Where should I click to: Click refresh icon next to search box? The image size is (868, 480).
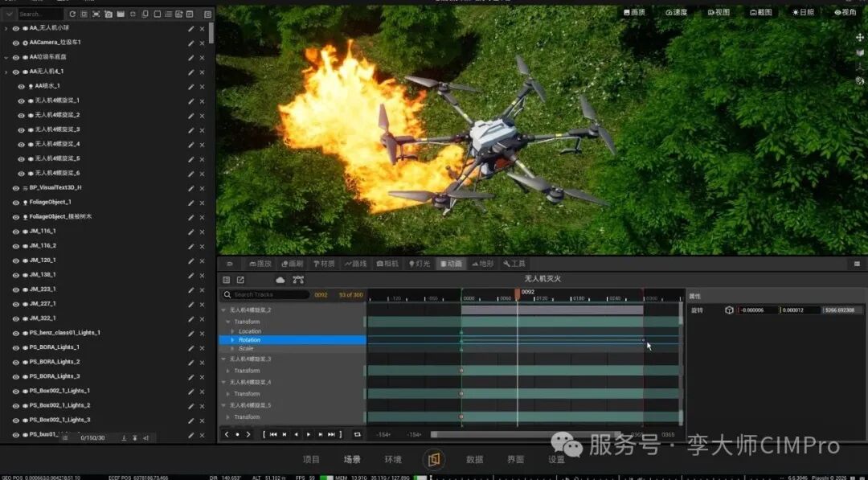click(72, 14)
